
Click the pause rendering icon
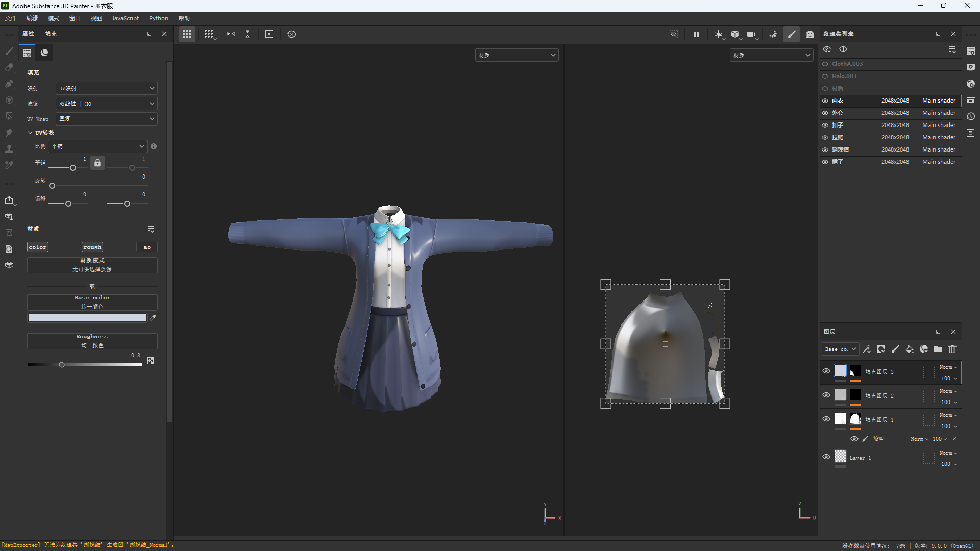pos(696,34)
